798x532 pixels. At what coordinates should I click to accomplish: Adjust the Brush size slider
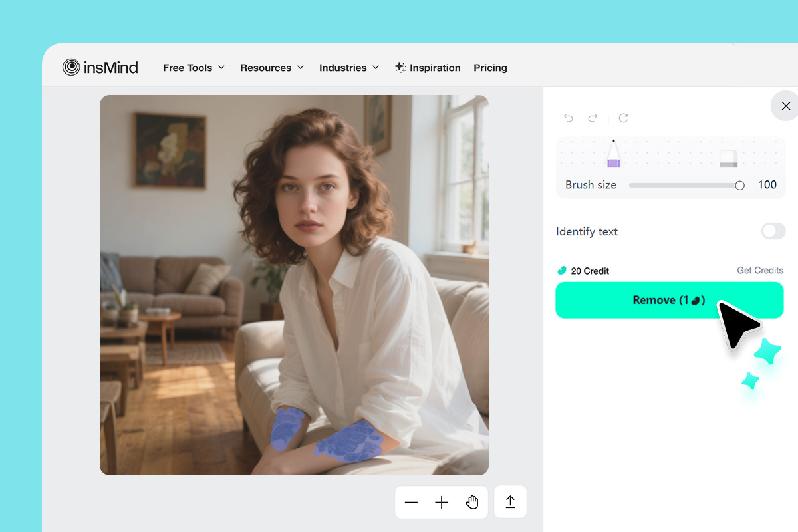686,185
